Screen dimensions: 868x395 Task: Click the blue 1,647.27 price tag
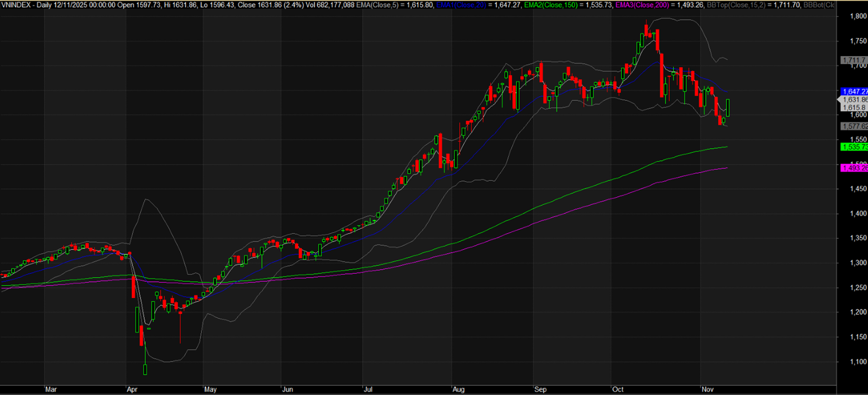point(854,92)
